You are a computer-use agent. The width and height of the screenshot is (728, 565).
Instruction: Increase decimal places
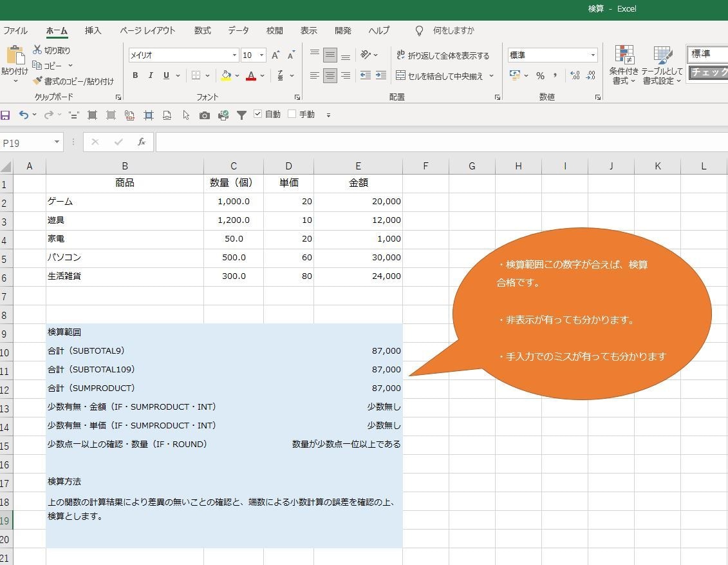[x=575, y=75]
